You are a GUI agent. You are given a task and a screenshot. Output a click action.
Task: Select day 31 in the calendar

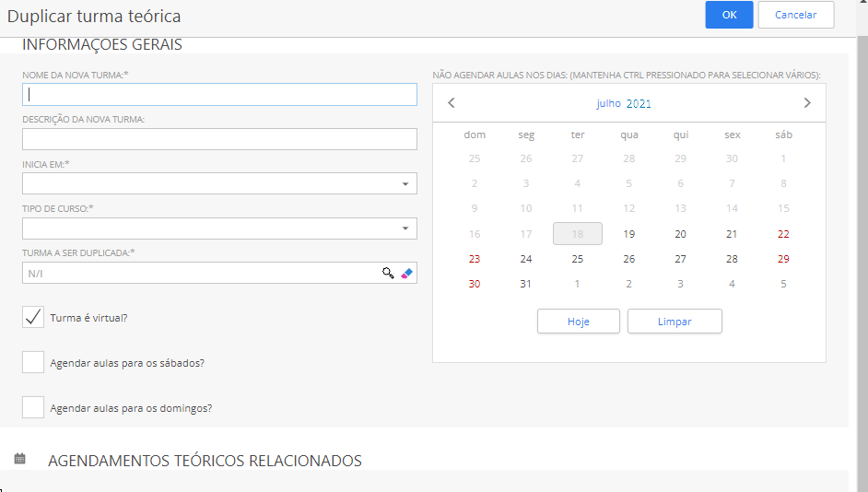pos(526,284)
